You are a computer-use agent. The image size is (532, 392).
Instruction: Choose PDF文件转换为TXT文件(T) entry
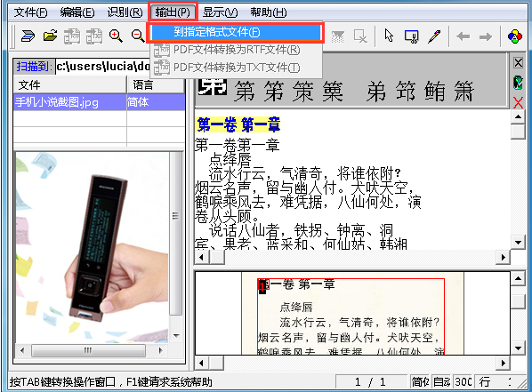[x=236, y=68]
